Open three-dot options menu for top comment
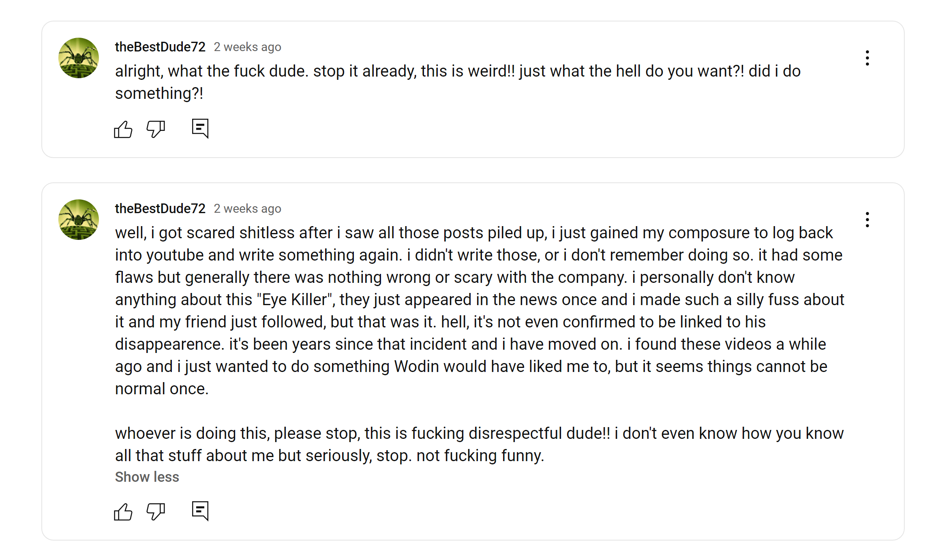 tap(867, 58)
